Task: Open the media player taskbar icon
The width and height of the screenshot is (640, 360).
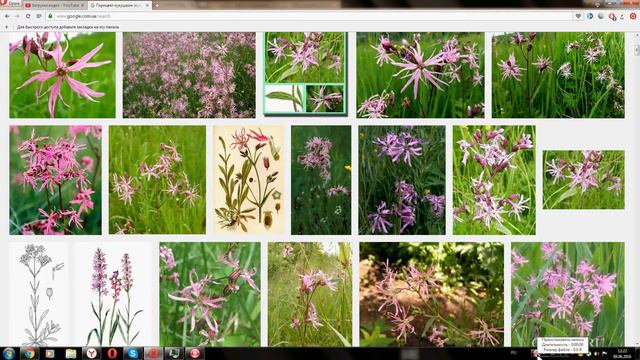Action: click(x=50, y=353)
